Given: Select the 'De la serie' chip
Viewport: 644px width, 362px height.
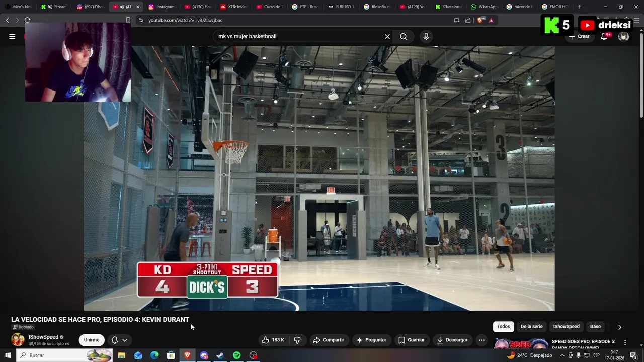Looking at the screenshot, I should pos(531,326).
